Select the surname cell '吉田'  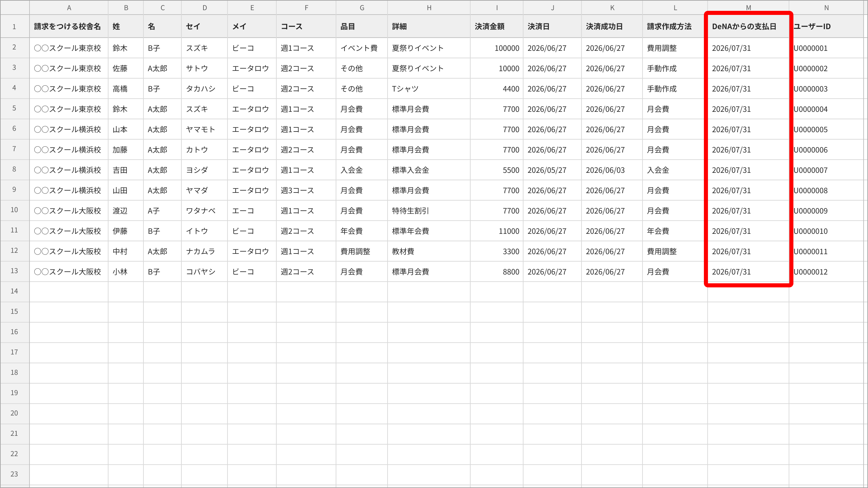[126, 170]
